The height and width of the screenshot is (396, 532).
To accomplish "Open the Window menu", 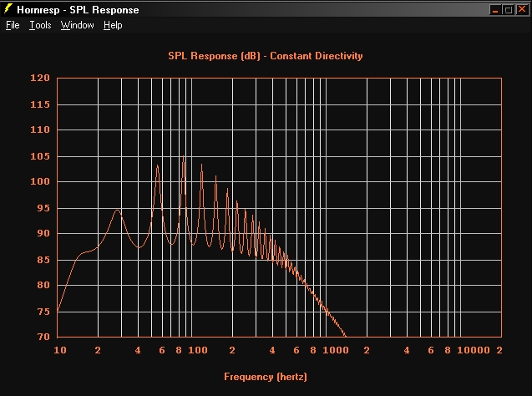I will [77, 25].
